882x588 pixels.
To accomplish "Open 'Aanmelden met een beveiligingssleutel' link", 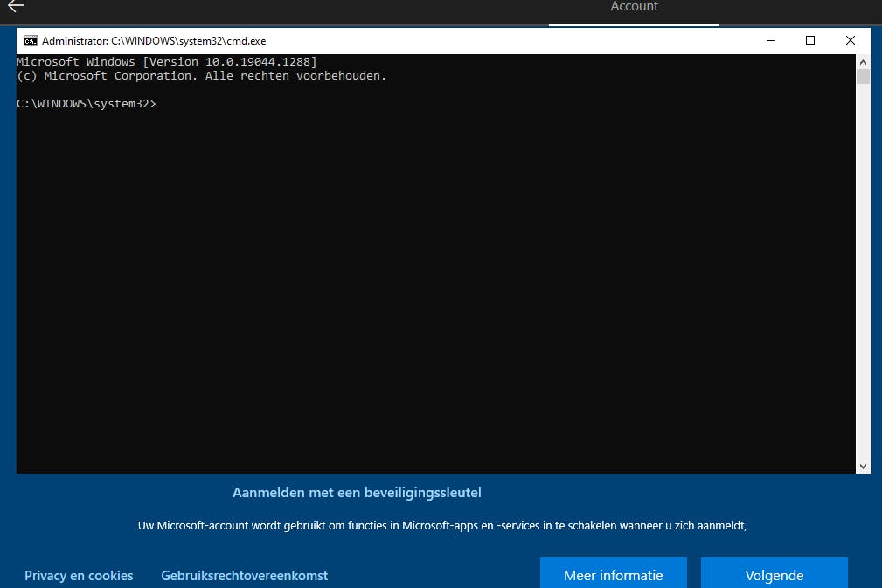I will 357,493.
